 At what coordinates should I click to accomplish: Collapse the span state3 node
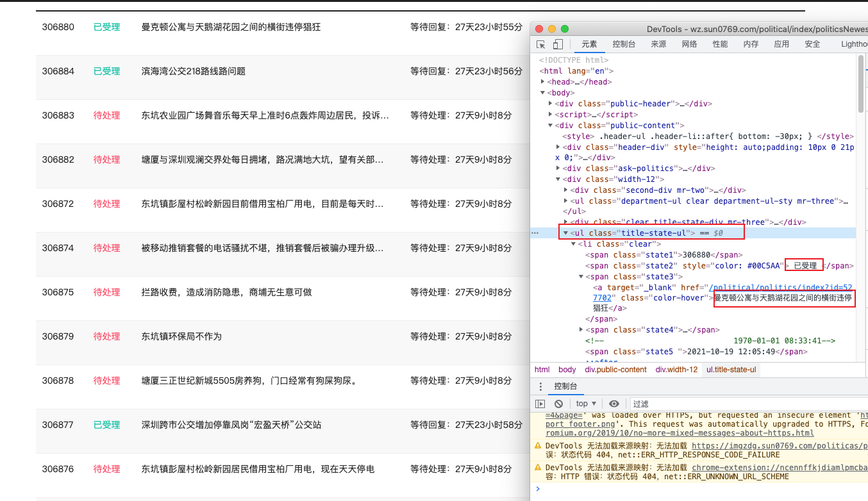coord(581,277)
